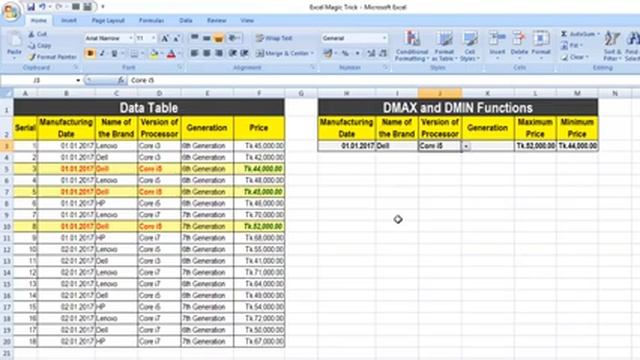Apply comma style
The image size is (640, 360).
pos(358,53)
